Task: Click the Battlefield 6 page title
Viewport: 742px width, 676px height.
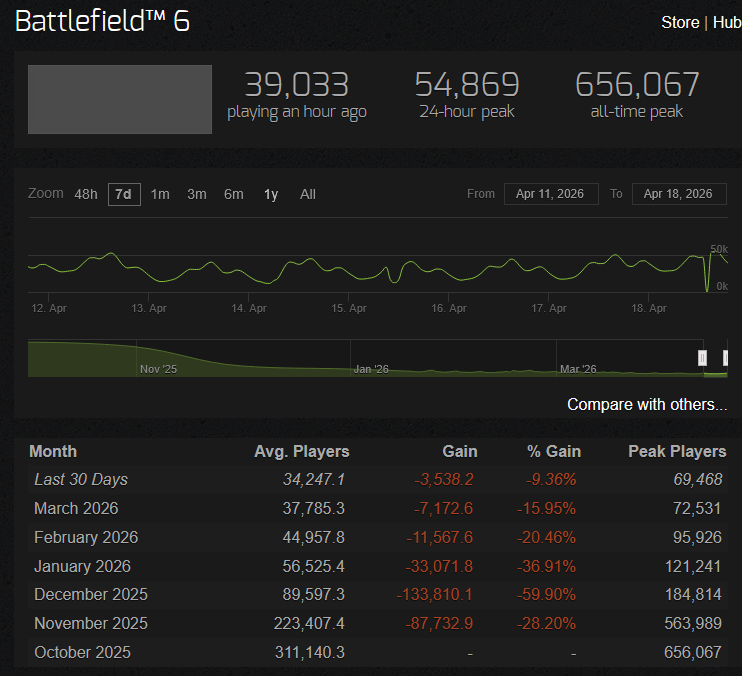Action: pyautogui.click(x=102, y=21)
